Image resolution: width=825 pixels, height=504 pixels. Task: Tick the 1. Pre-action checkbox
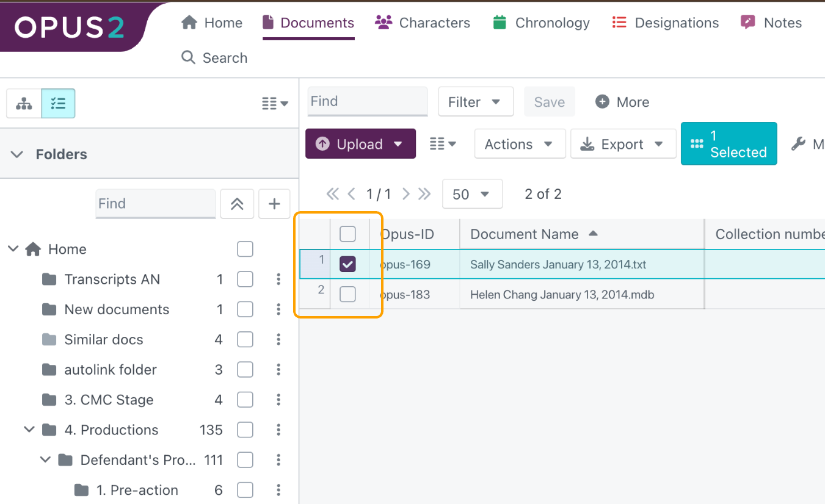coord(245,490)
